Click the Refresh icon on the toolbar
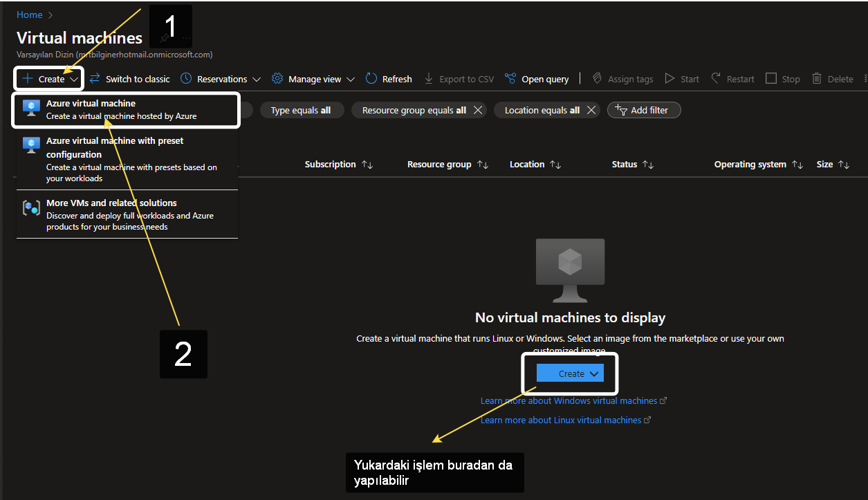The width and height of the screenshot is (868, 500). pyautogui.click(x=371, y=78)
